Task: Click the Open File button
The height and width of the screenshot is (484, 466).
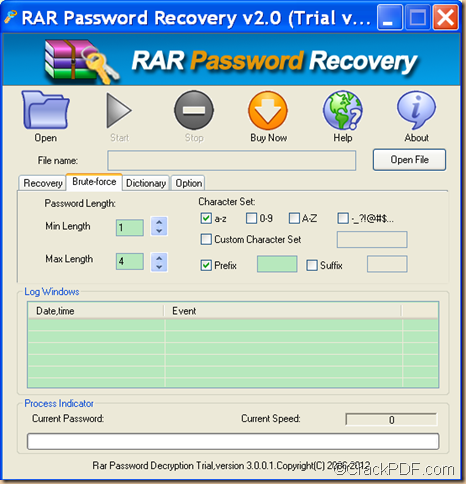Action: click(x=409, y=160)
